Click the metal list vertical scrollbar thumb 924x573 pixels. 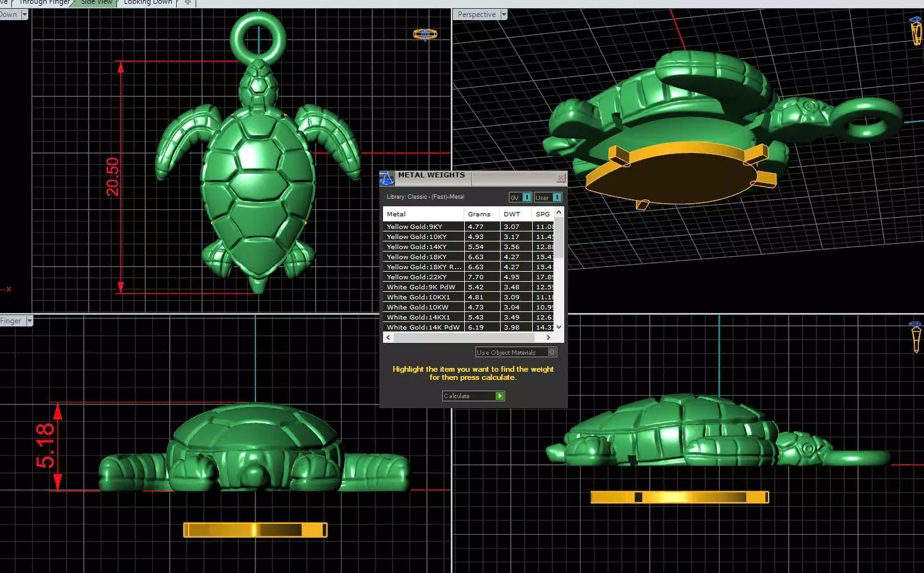click(x=559, y=238)
